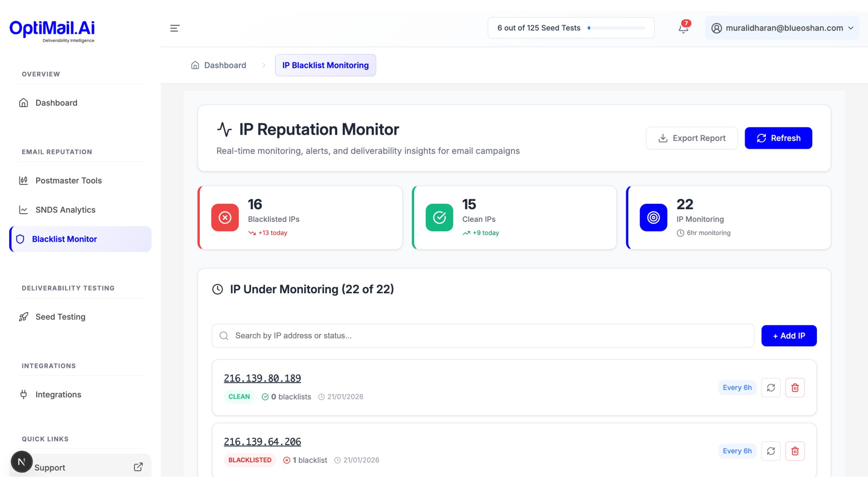Viewport: 868px width, 488px height.
Task: Navigate to Seed Testing page
Action: (60, 317)
